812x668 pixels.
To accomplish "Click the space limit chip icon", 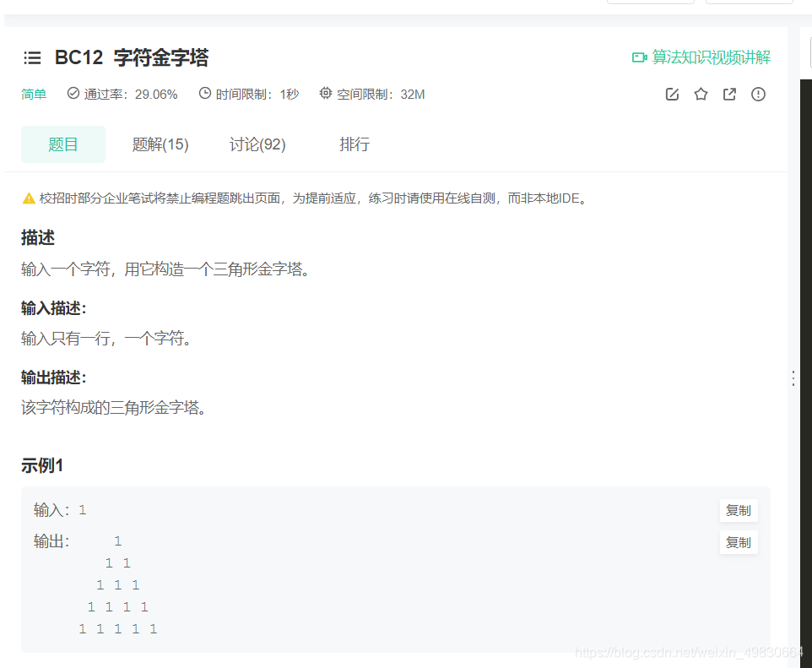I will click(325, 93).
